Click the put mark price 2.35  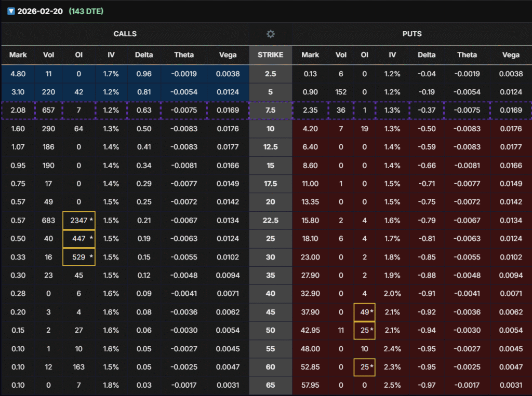click(310, 111)
